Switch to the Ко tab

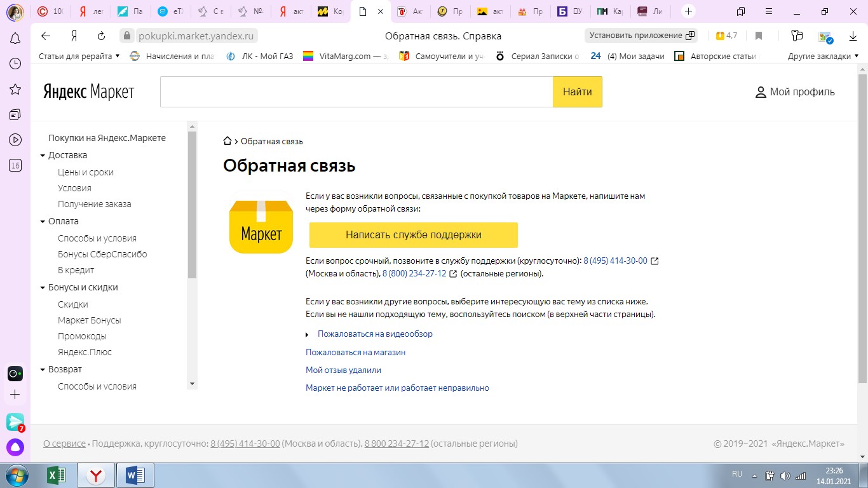click(332, 11)
